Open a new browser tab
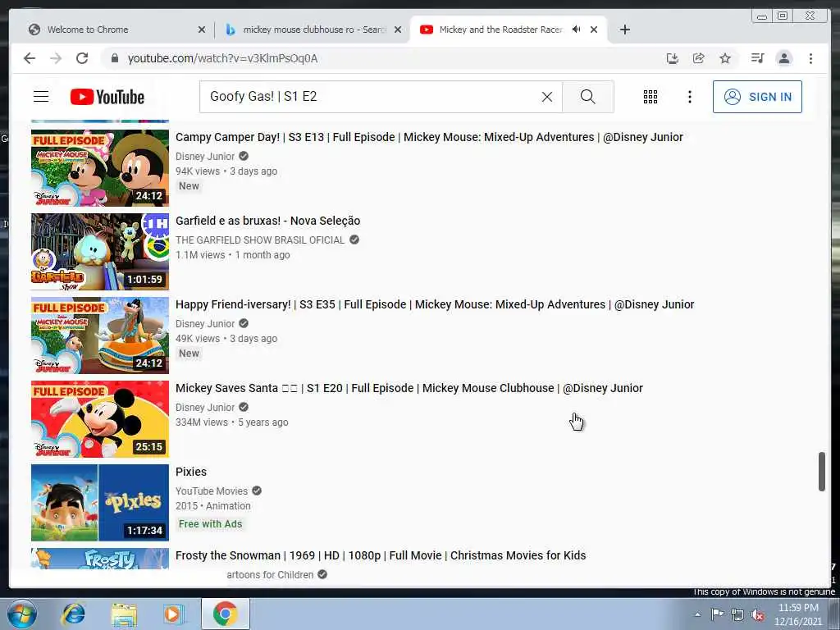The width and height of the screenshot is (840, 630). pos(624,30)
